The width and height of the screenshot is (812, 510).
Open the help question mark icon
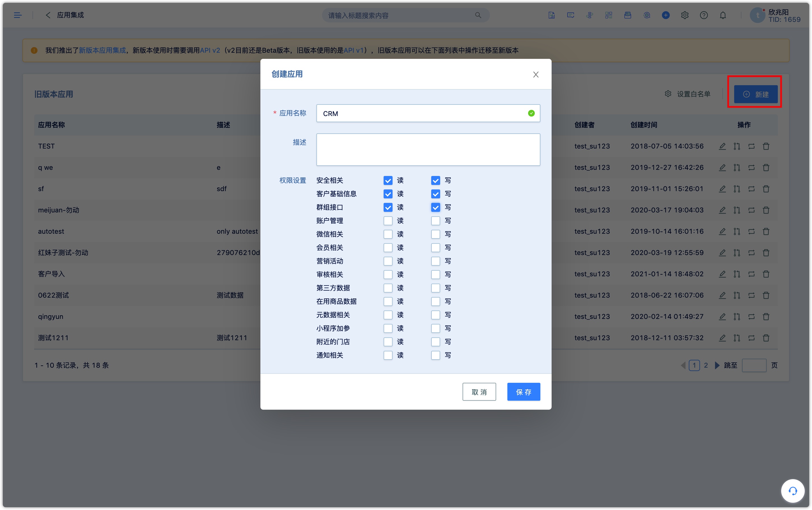[704, 15]
